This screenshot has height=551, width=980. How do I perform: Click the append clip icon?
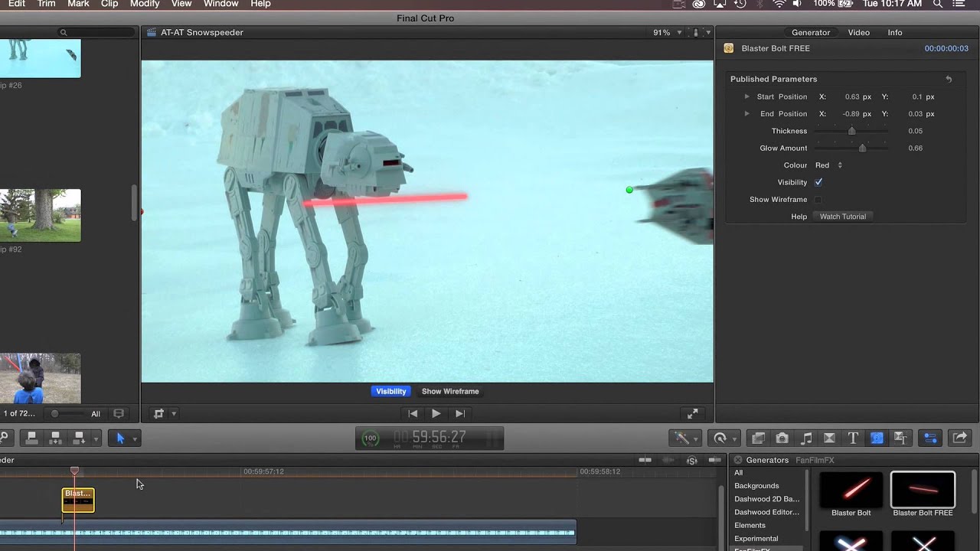79,438
